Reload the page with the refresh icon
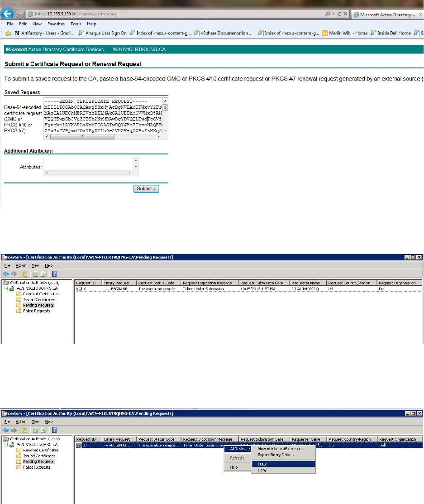The width and height of the screenshot is (424, 504). pos(339,14)
